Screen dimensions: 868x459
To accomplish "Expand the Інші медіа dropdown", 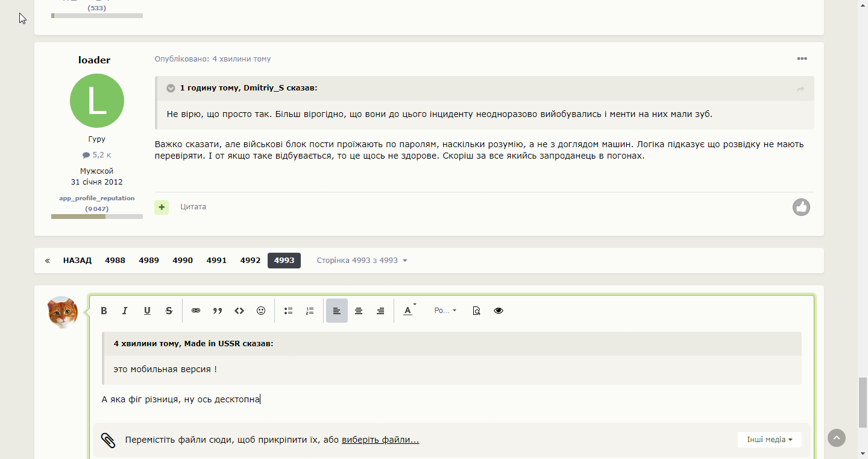I will (x=770, y=440).
